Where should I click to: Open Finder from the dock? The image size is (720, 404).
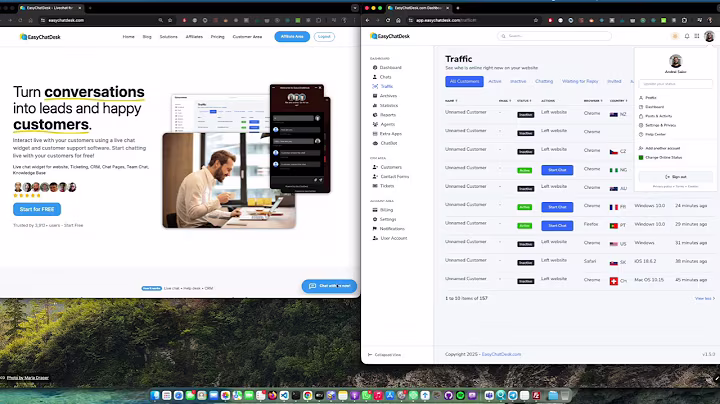pyautogui.click(x=155, y=395)
